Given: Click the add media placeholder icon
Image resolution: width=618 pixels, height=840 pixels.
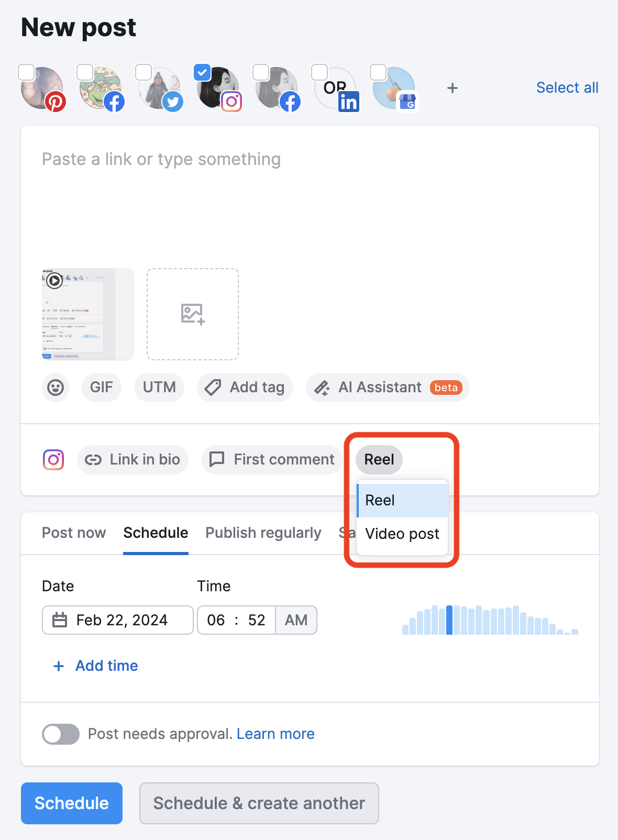Looking at the screenshot, I should [x=193, y=314].
